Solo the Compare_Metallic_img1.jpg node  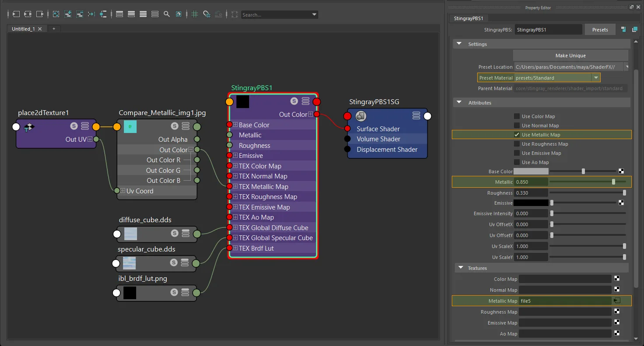(x=175, y=126)
